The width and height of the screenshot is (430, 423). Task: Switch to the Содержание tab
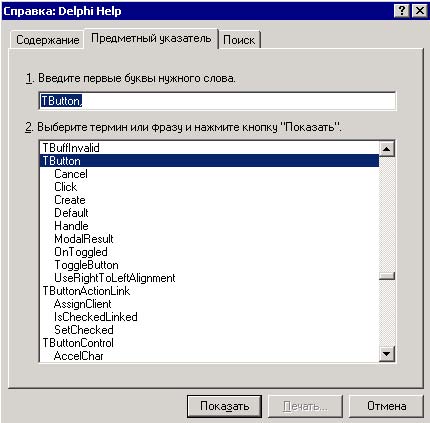[x=47, y=40]
